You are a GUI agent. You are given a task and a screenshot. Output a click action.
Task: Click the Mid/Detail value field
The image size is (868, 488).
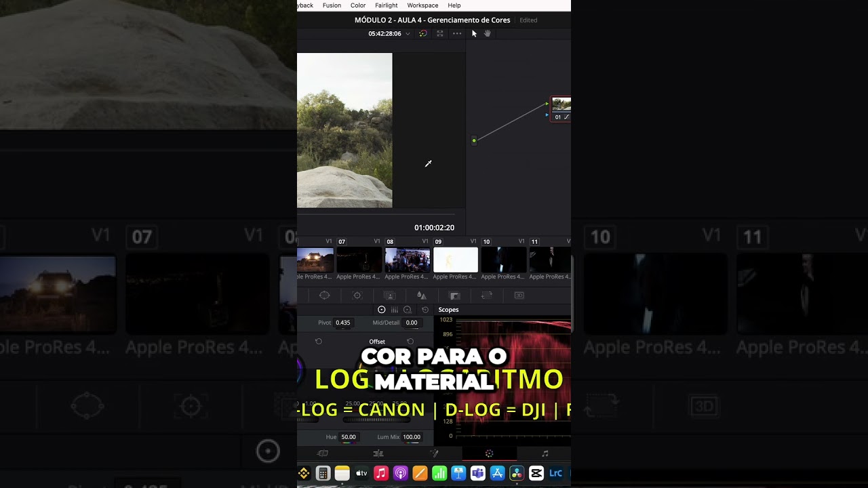click(412, 323)
